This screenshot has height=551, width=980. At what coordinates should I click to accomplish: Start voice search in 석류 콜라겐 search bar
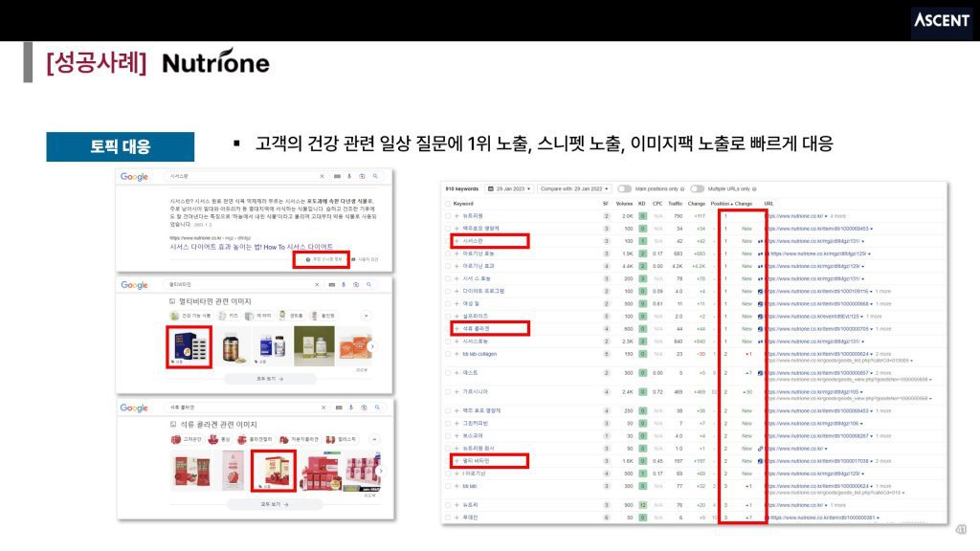pyautogui.click(x=351, y=408)
